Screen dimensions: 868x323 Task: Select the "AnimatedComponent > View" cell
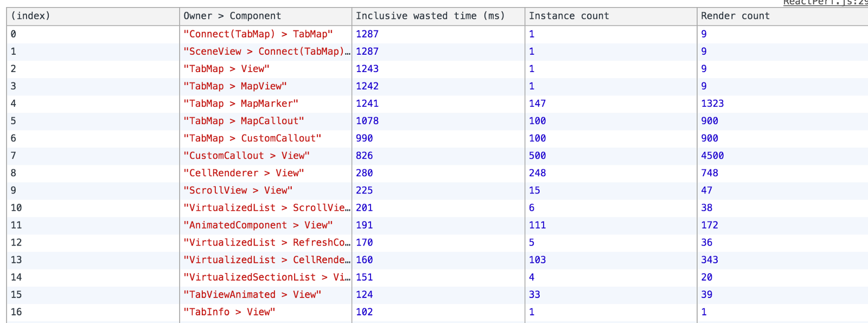[258, 225]
